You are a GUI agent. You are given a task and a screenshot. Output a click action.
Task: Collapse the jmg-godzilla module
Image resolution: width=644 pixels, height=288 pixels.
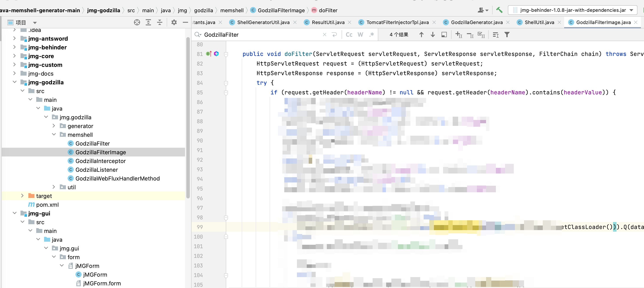(x=14, y=82)
